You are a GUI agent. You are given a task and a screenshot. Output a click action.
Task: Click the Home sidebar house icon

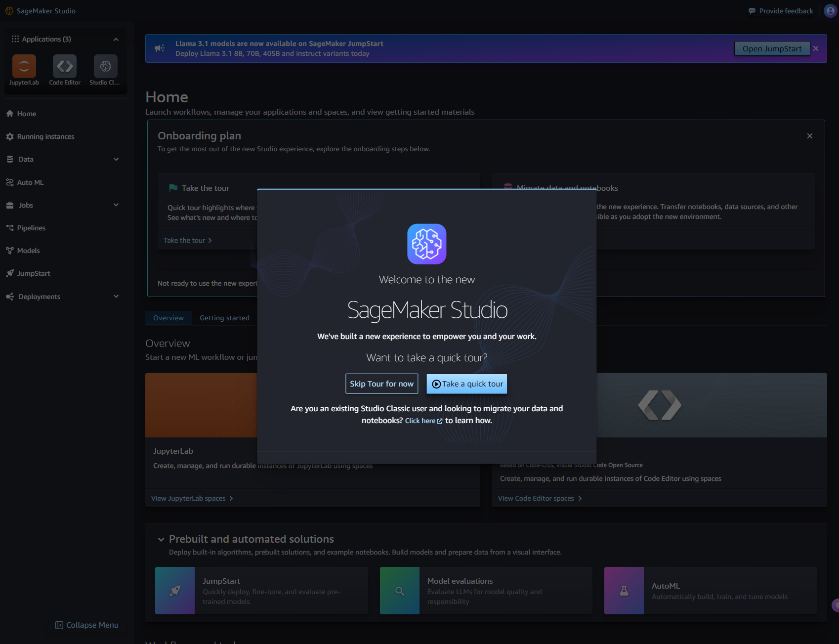[x=10, y=114]
